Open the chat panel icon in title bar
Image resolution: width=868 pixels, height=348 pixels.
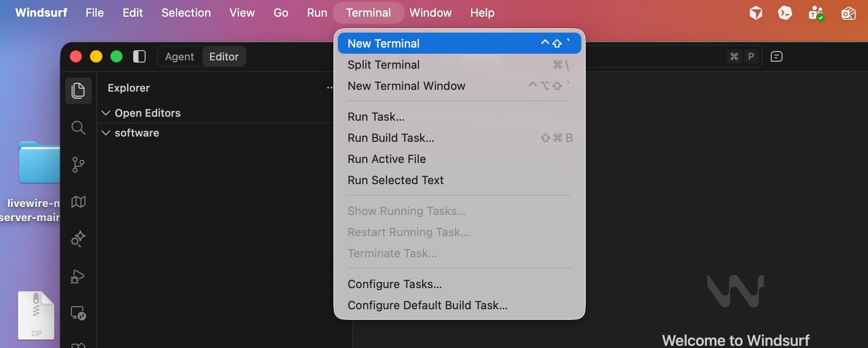point(776,56)
